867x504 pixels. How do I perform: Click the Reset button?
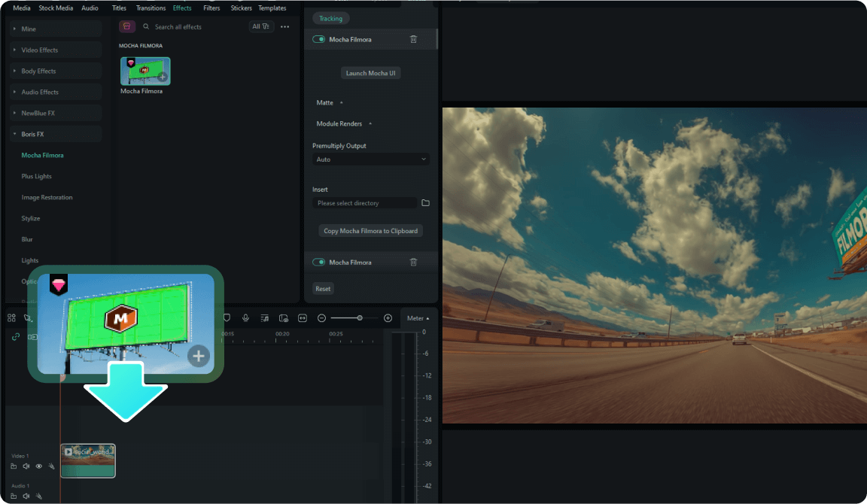pyautogui.click(x=323, y=288)
